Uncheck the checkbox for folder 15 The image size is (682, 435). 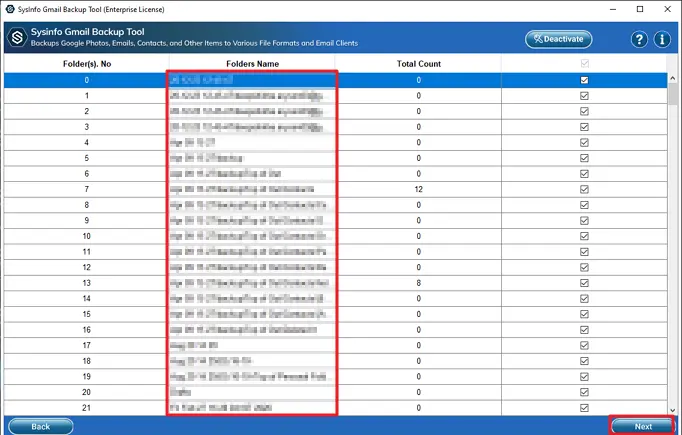click(x=585, y=314)
